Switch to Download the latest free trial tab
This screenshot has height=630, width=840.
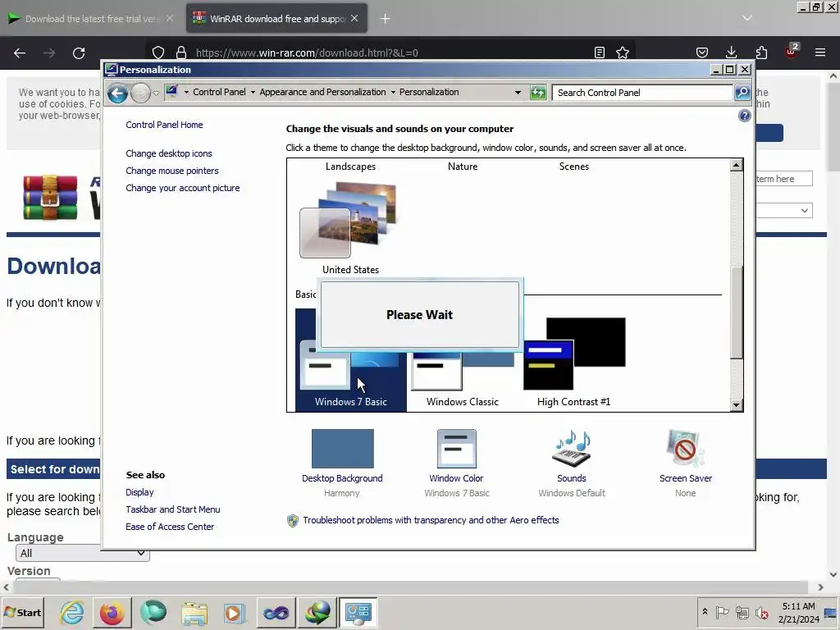coord(91,19)
